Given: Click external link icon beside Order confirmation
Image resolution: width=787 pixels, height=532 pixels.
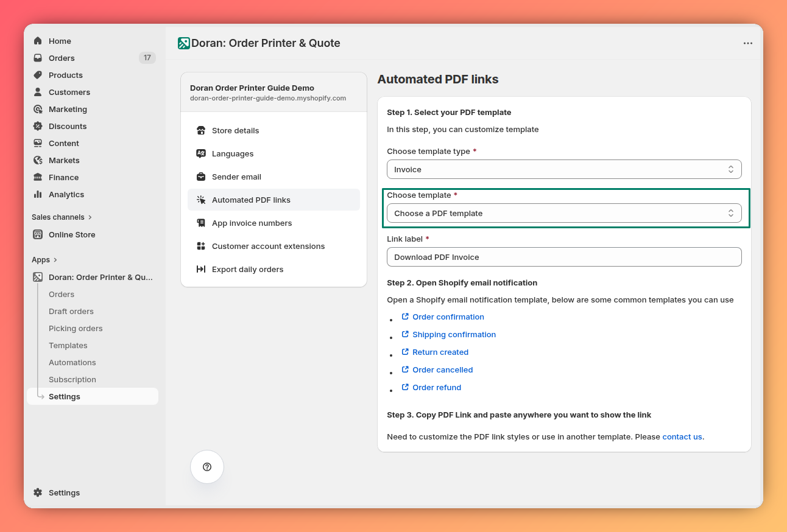Looking at the screenshot, I should pos(405,317).
